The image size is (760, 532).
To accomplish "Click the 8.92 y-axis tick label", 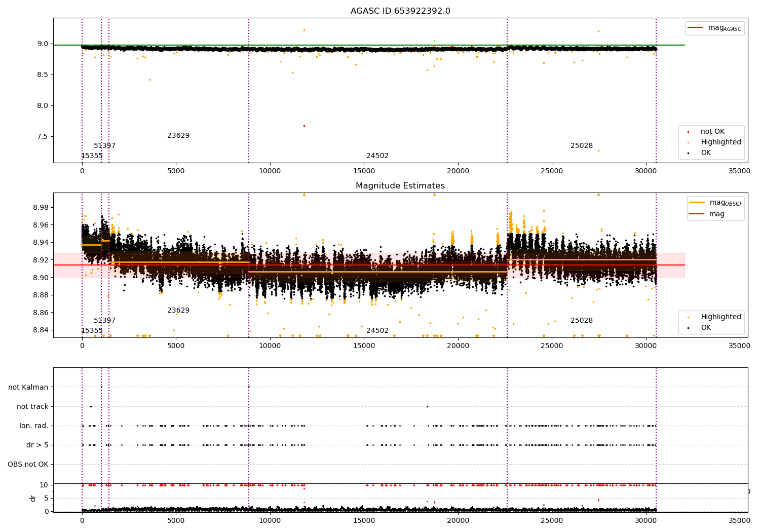I will click(x=41, y=260).
